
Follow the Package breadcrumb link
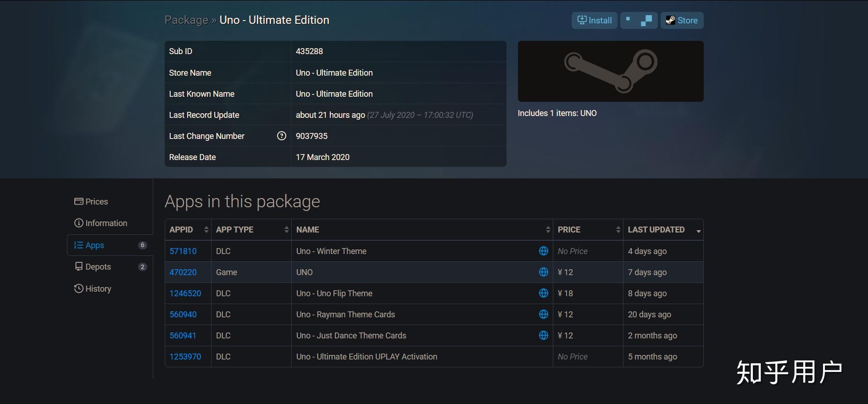click(186, 20)
